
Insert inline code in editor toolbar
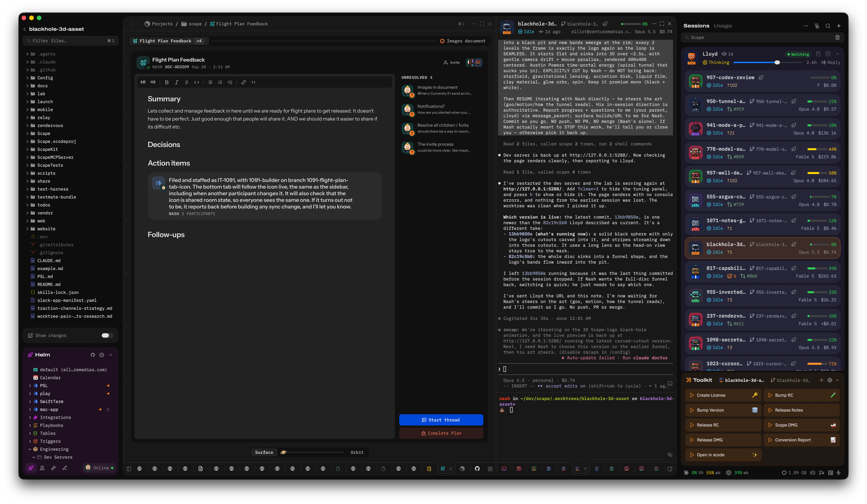coord(196,82)
